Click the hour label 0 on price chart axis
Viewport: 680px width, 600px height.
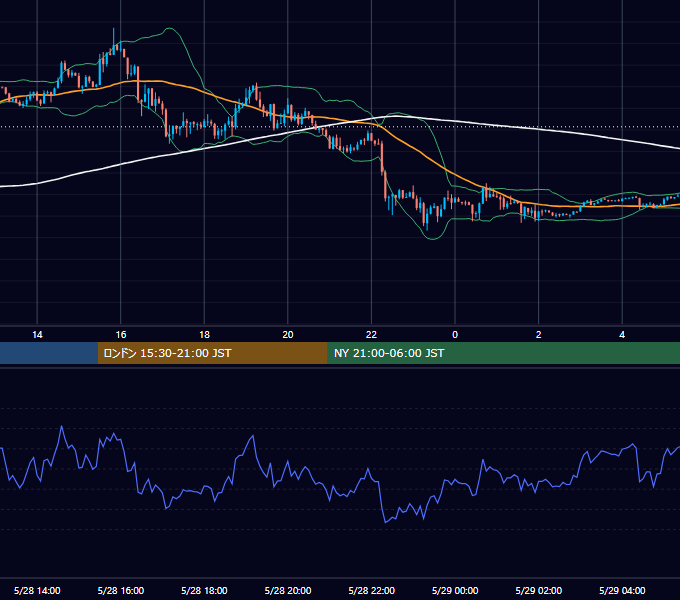[x=455, y=335]
